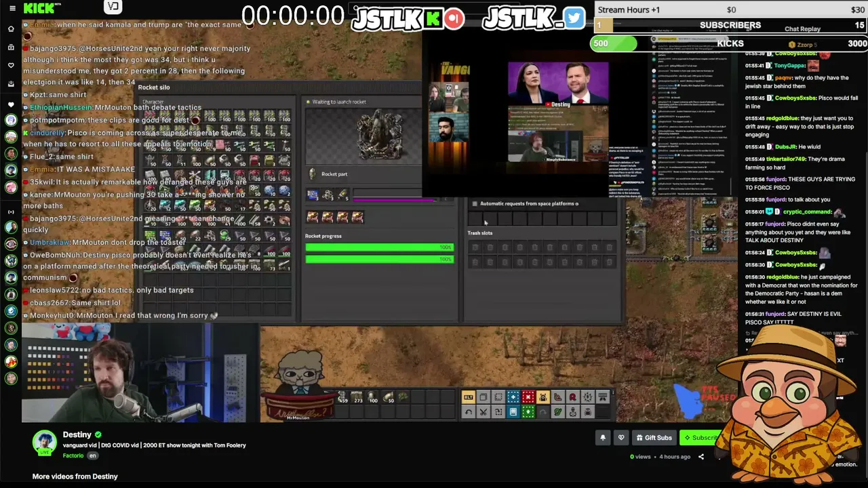This screenshot has height=488, width=868.
Task: Select the first trash slot
Action: point(475,247)
